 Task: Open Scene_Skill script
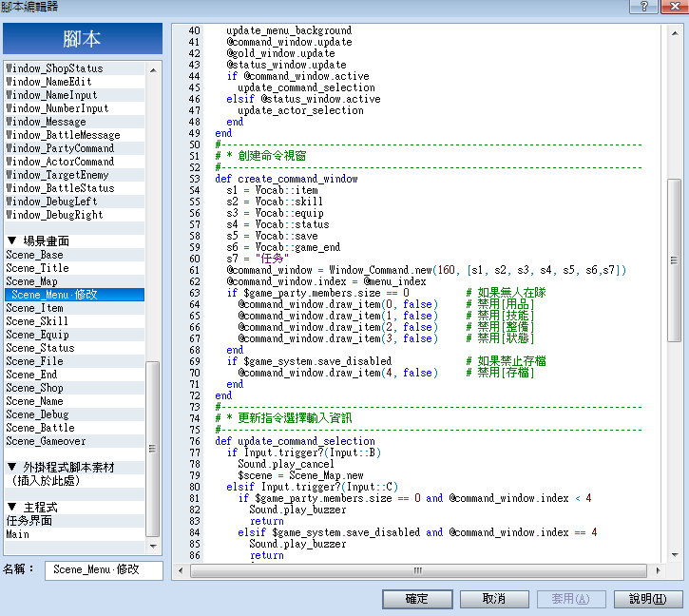point(75,321)
